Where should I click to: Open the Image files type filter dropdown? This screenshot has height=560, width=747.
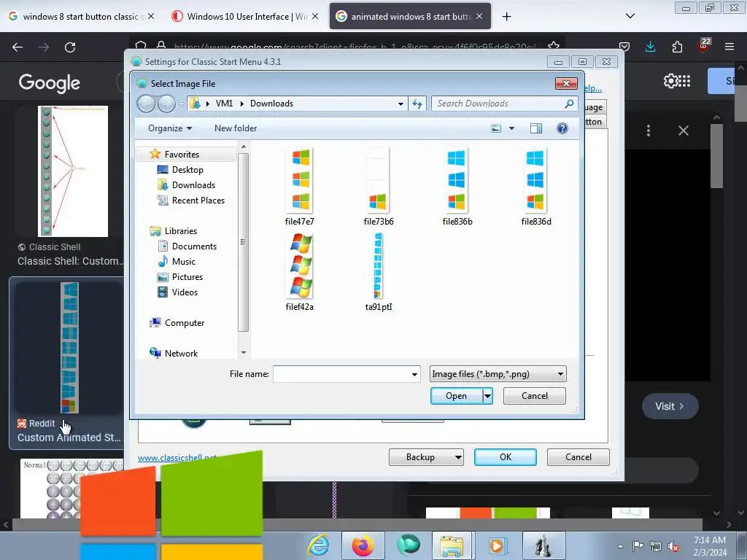[x=498, y=374]
